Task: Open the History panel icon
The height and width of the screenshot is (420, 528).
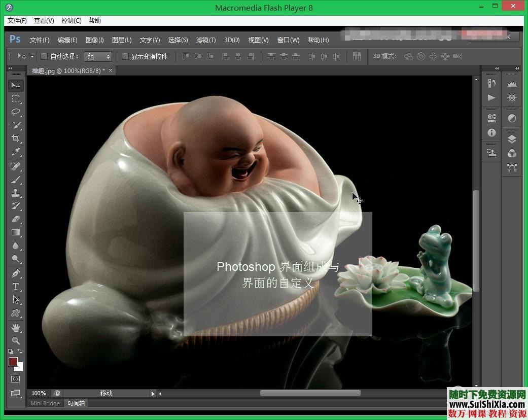Action: [491, 83]
